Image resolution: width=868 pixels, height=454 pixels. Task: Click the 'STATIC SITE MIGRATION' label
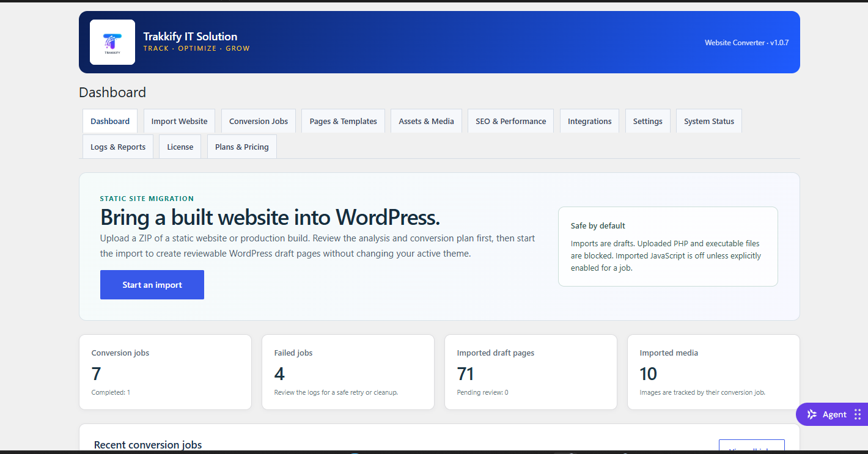[x=147, y=199]
